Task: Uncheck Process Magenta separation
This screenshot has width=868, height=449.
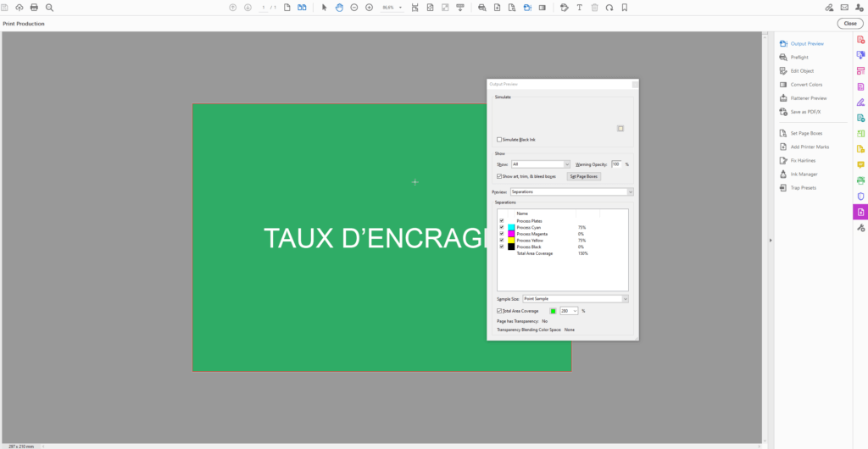Action: (502, 234)
